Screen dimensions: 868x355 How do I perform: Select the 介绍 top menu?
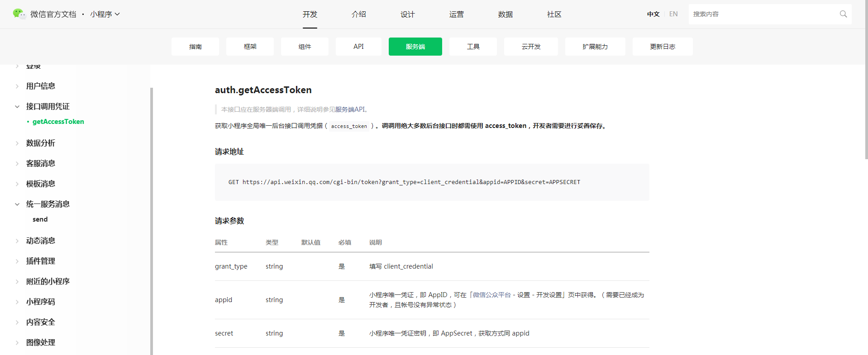tap(359, 14)
